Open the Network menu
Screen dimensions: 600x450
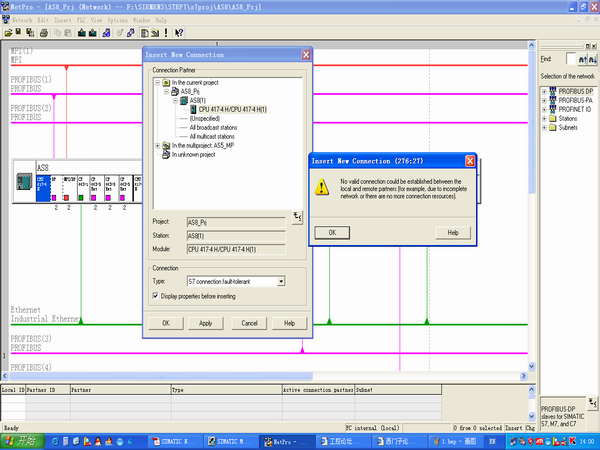(x=22, y=20)
